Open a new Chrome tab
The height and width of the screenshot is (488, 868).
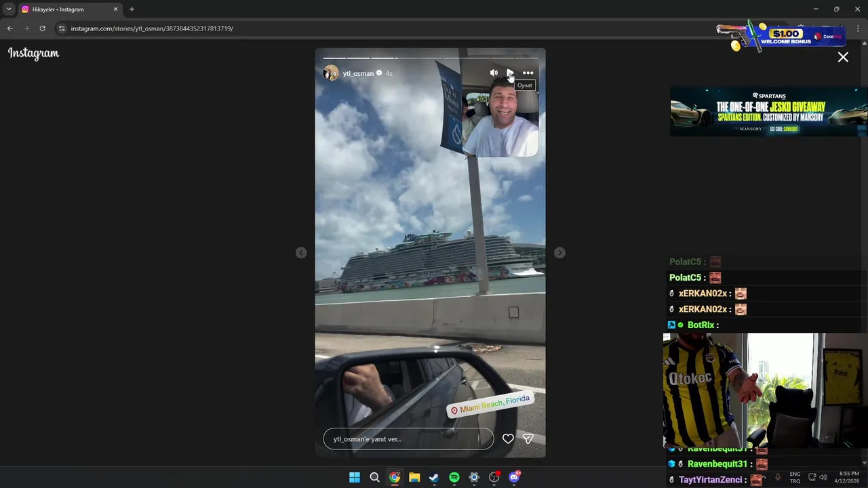click(132, 9)
